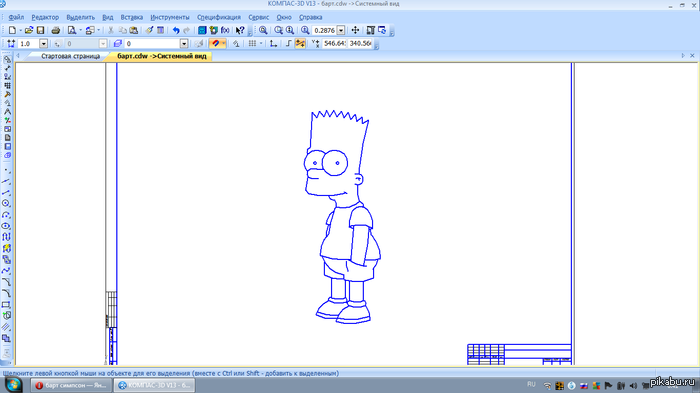This screenshot has width=700, height=393.
Task: Toggle the orthogonal drawing mode button
Action: click(288, 43)
